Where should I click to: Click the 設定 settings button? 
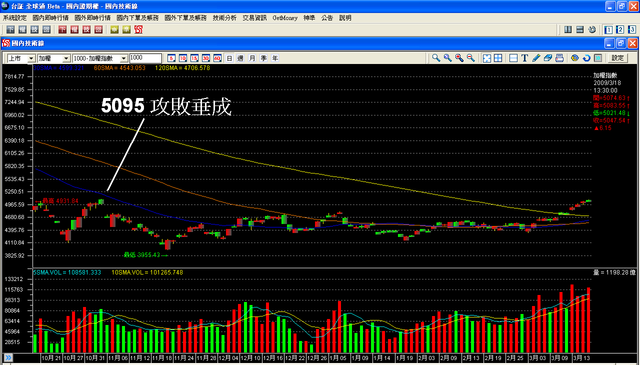618,58
